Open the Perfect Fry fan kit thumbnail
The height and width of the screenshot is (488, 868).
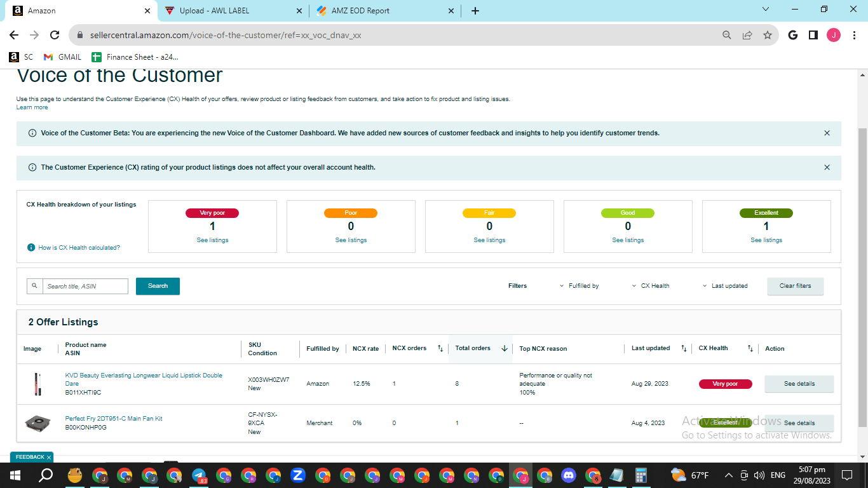[37, 423]
